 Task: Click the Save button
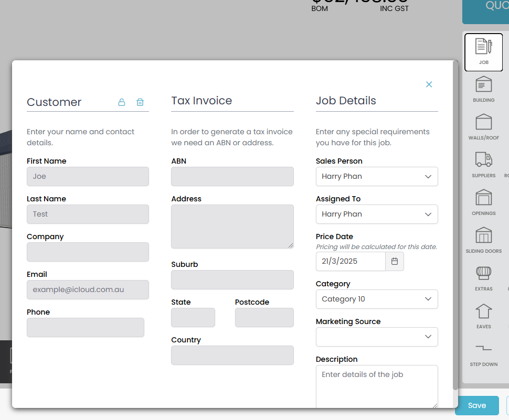point(476,405)
